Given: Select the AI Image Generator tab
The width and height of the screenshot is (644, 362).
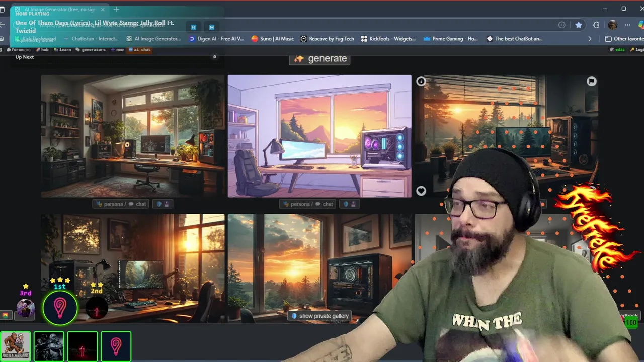Looking at the screenshot, I should coord(59,9).
